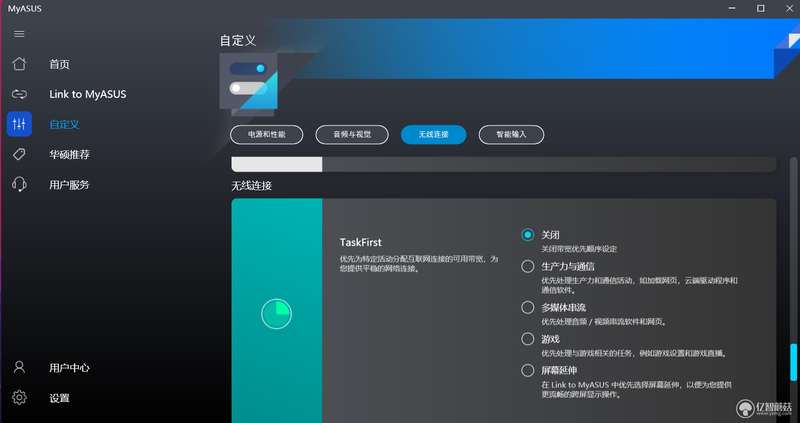
Task: Open 首页 in the sidebar
Action: pos(59,64)
